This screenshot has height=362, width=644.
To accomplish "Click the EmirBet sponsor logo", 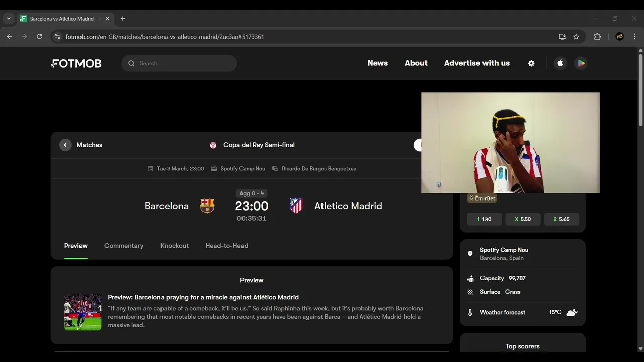I will coord(482,198).
